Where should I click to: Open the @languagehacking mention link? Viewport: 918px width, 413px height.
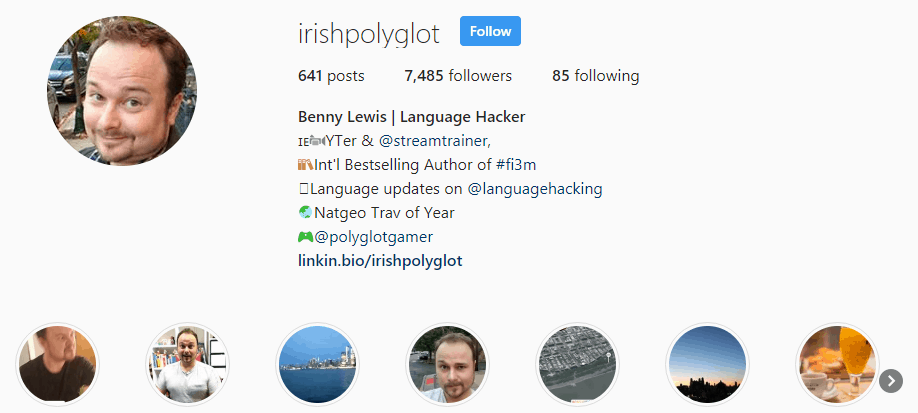[x=535, y=189]
